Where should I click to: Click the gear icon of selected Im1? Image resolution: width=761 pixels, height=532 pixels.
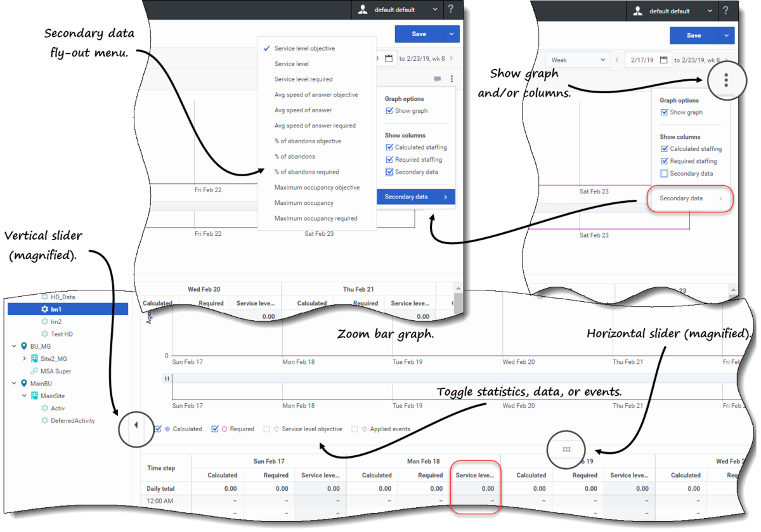click(44, 309)
